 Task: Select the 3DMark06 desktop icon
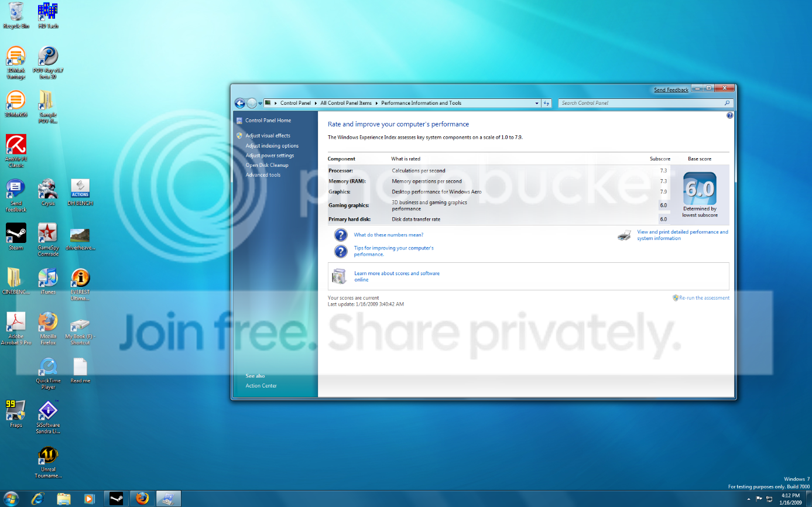16,104
